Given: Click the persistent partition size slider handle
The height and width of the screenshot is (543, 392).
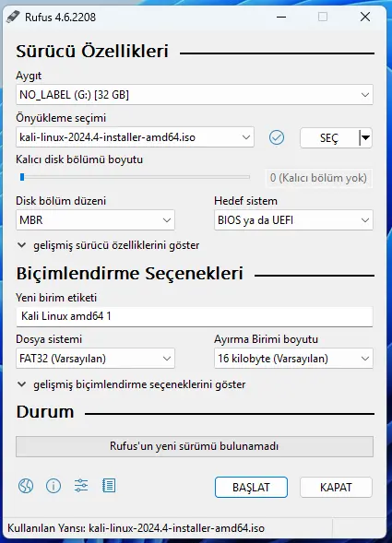Looking at the screenshot, I should [22, 177].
